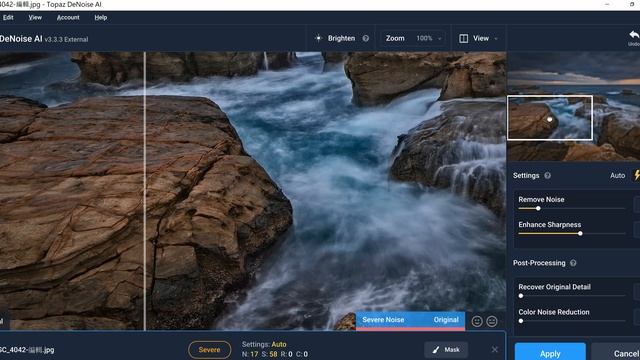Click the split view divider line

pyautogui.click(x=144, y=191)
